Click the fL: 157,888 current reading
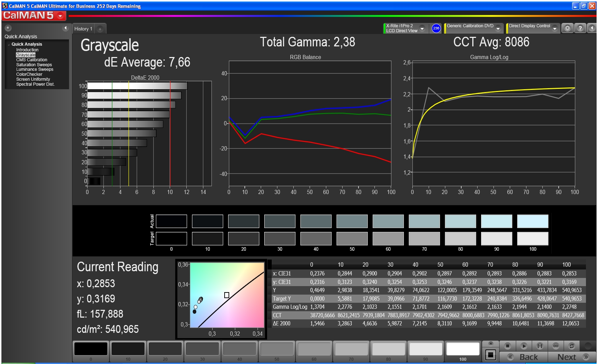Viewport: 598px width, 364px height. tap(100, 314)
